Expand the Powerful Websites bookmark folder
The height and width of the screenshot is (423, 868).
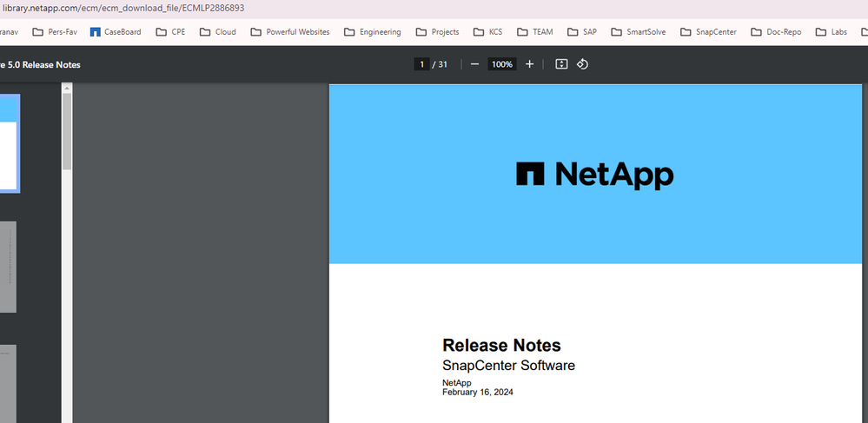289,32
